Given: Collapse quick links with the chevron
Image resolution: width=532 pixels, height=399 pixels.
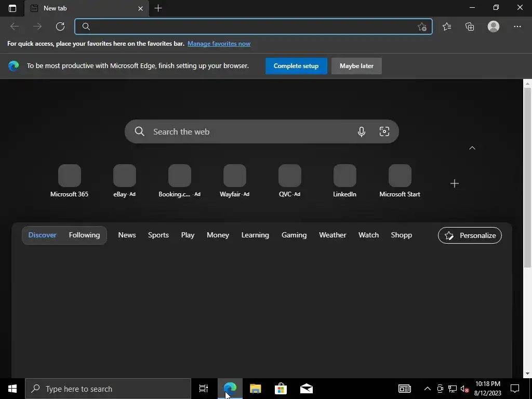Looking at the screenshot, I should pos(472,148).
